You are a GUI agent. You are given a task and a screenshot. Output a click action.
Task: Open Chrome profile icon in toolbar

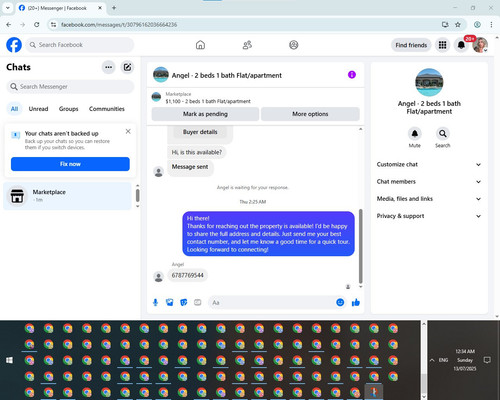[477, 25]
